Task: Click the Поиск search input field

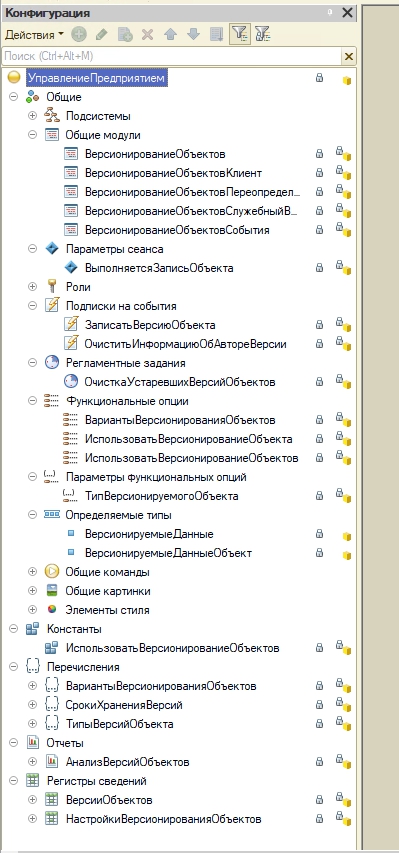Action: 171,56
